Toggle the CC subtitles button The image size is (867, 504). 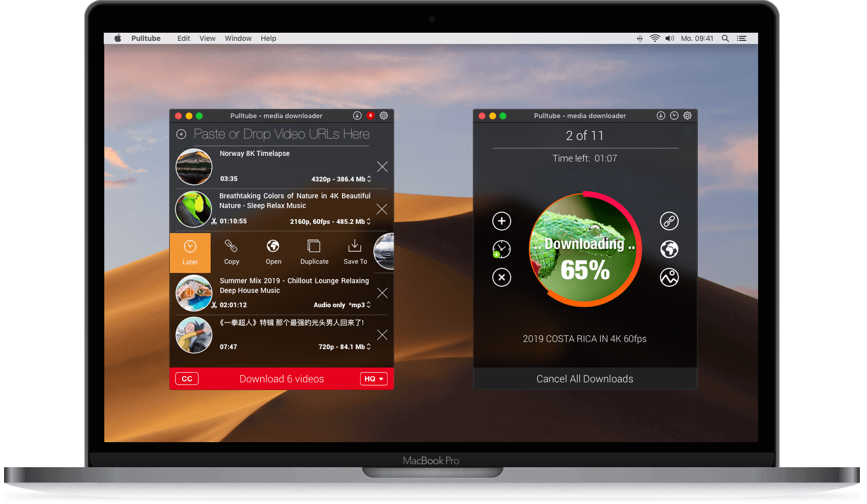[x=187, y=379]
